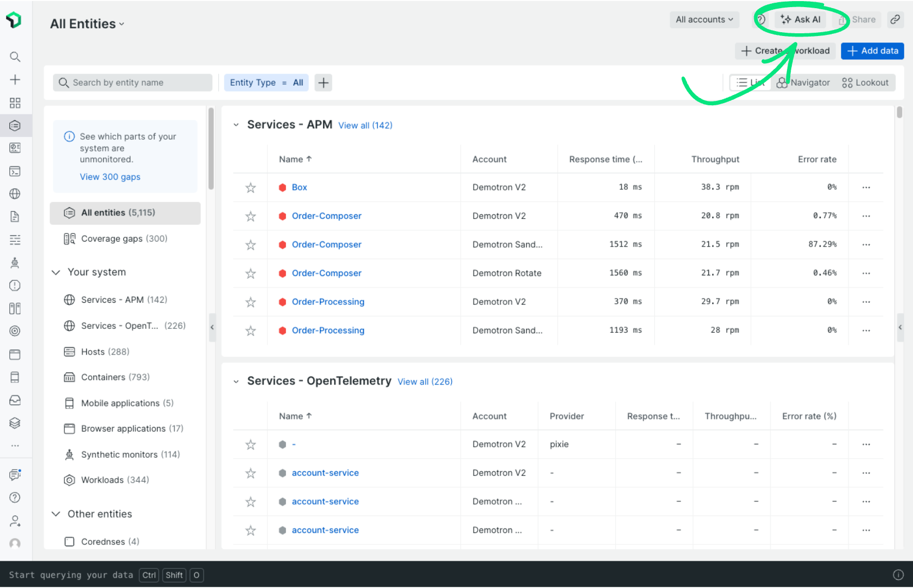913x588 pixels.
Task: Collapse the Your system tree section
Action: click(56, 272)
